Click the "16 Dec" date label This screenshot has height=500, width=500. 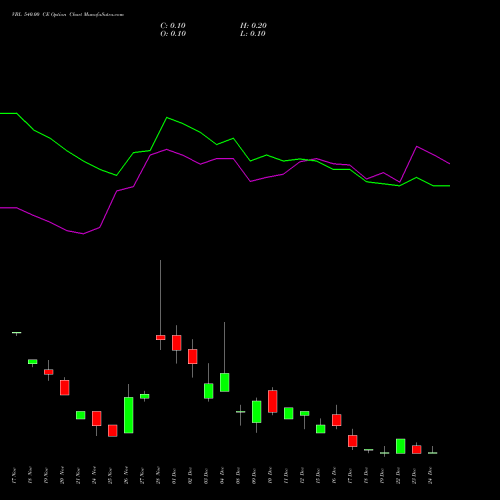coord(334,475)
